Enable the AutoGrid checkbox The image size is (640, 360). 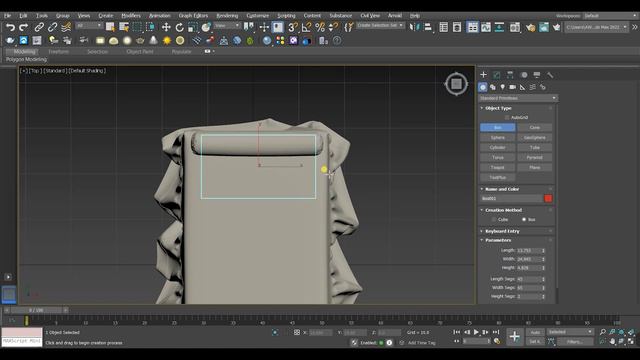pyautogui.click(x=507, y=118)
